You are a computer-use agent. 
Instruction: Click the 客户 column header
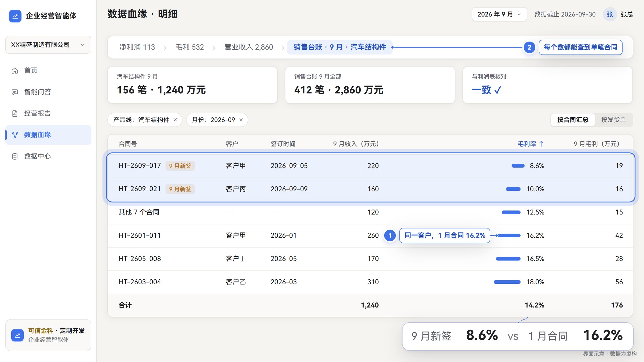coord(232,144)
